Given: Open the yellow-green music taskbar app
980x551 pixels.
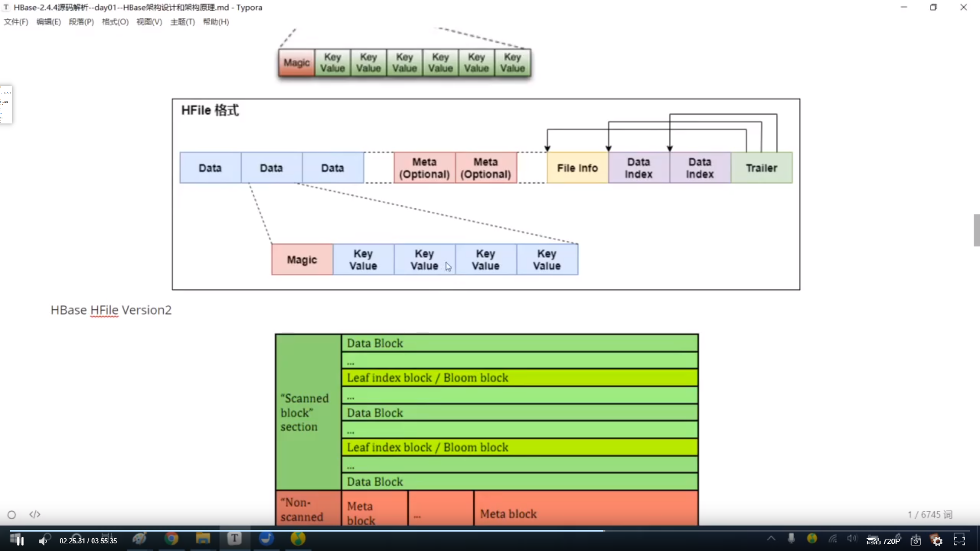Looking at the screenshot, I should click(298, 539).
